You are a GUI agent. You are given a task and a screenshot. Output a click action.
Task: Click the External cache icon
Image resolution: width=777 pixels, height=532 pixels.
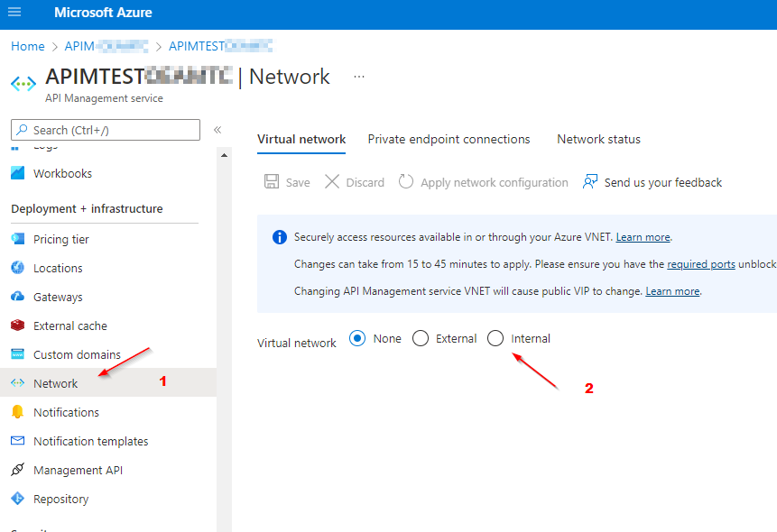[x=17, y=326]
